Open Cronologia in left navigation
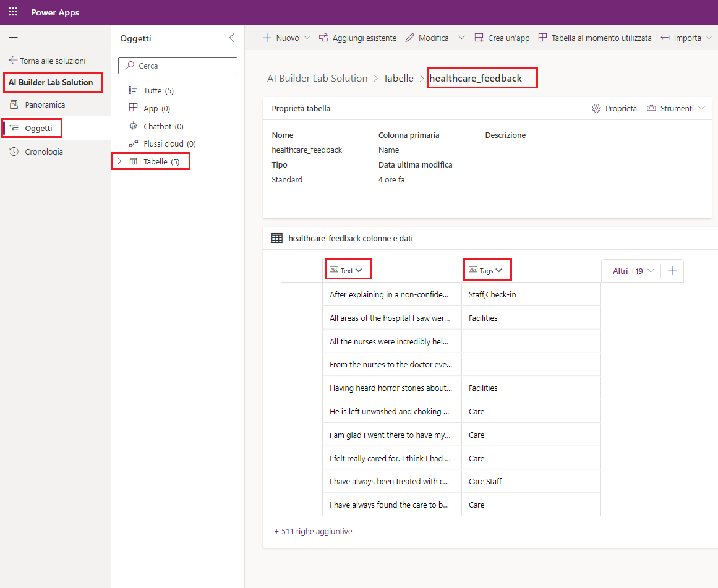 [44, 151]
